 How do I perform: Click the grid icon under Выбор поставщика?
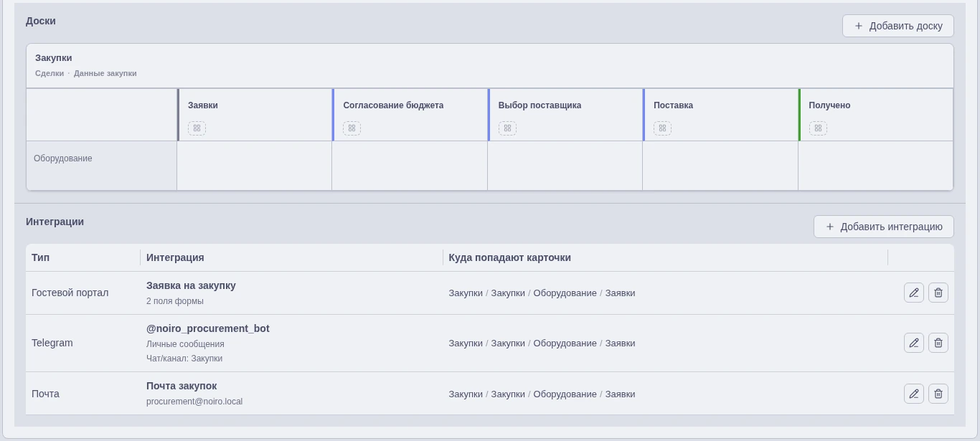coord(507,128)
